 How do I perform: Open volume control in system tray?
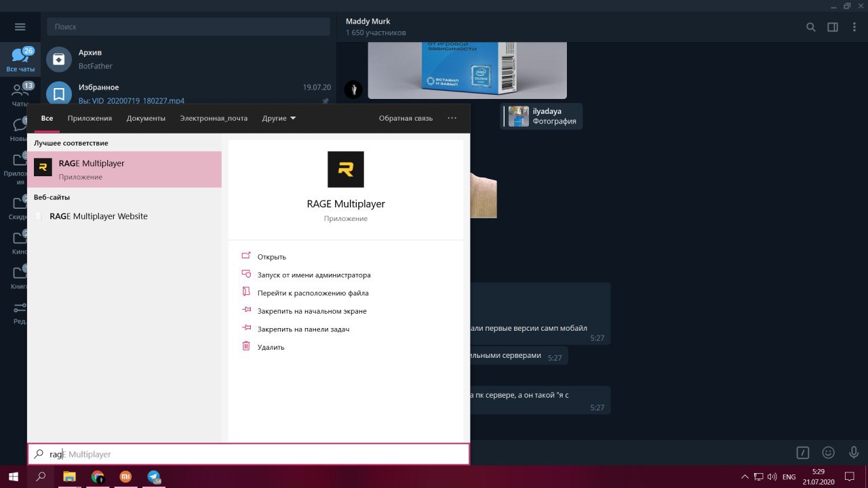pyautogui.click(x=772, y=476)
